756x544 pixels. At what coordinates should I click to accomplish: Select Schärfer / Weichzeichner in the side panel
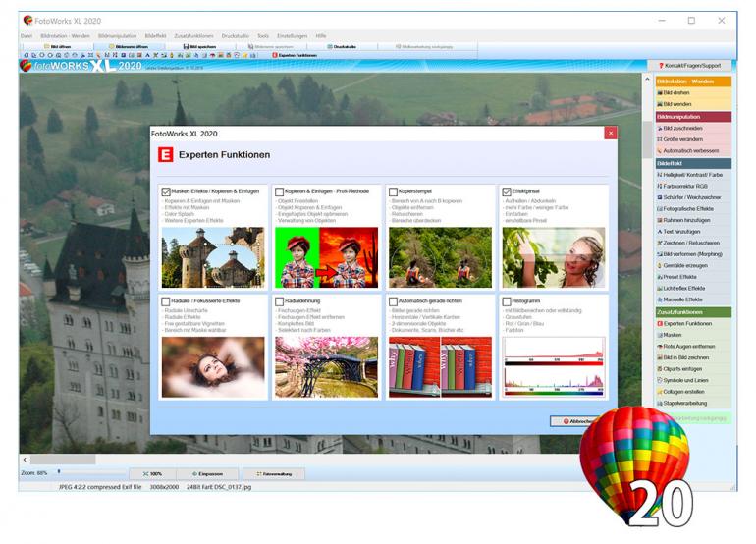point(693,197)
